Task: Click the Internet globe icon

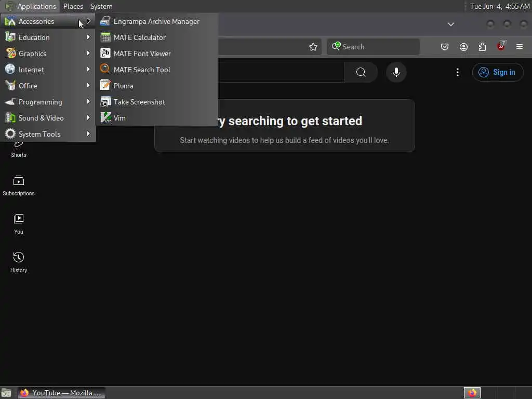Action: click(x=10, y=69)
